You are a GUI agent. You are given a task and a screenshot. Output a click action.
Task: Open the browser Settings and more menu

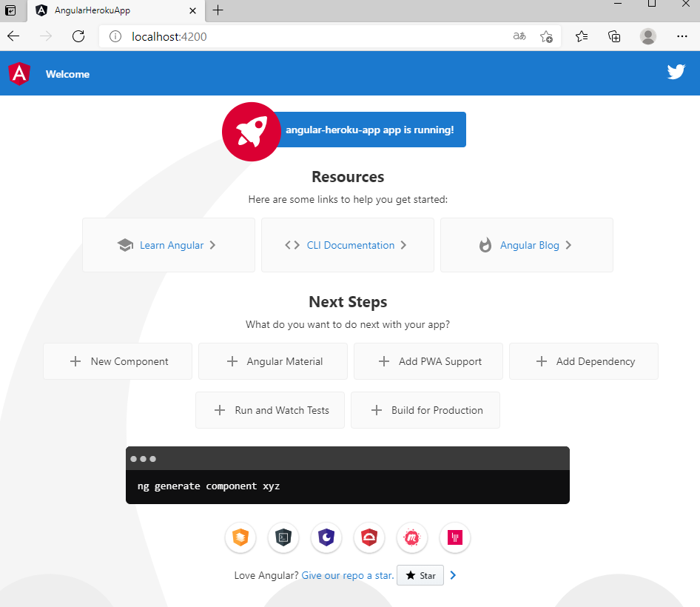tap(682, 36)
